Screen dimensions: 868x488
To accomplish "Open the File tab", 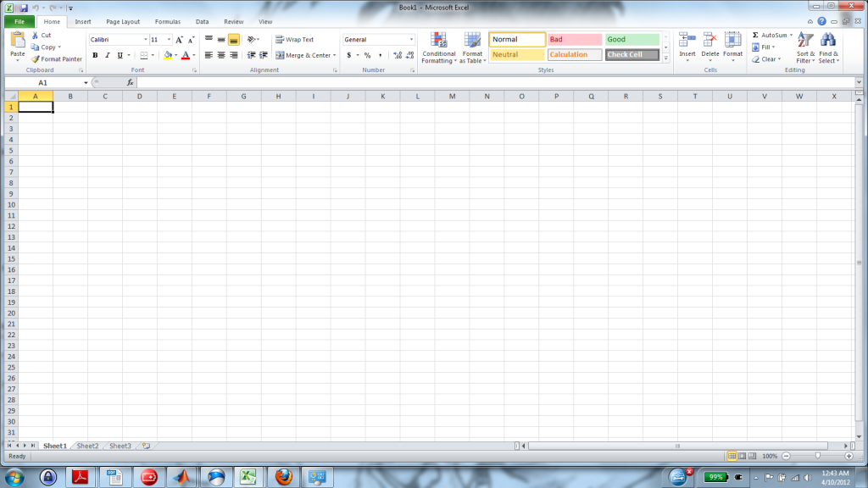I will pyautogui.click(x=19, y=21).
